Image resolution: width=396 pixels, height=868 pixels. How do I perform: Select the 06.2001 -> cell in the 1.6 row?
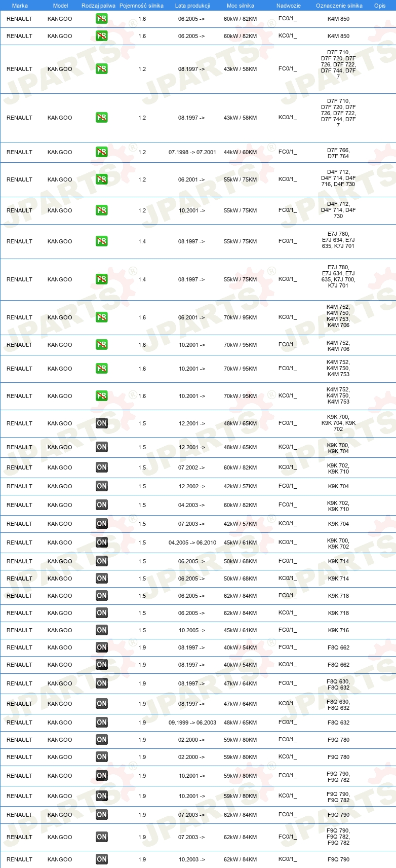pos(191,317)
